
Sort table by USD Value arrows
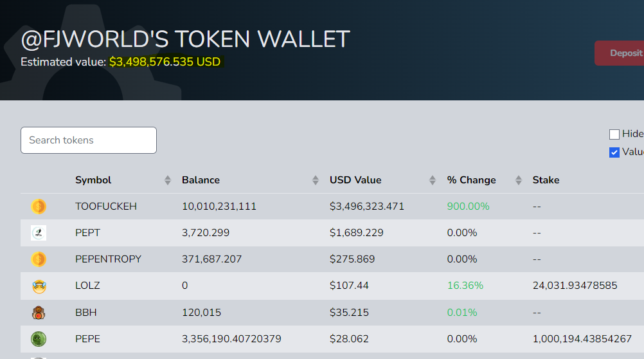click(x=433, y=180)
